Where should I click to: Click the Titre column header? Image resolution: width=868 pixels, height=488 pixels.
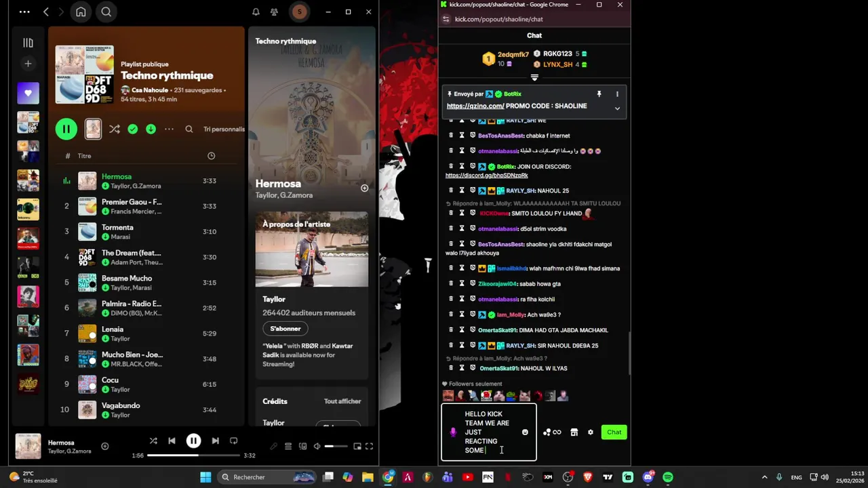point(84,156)
